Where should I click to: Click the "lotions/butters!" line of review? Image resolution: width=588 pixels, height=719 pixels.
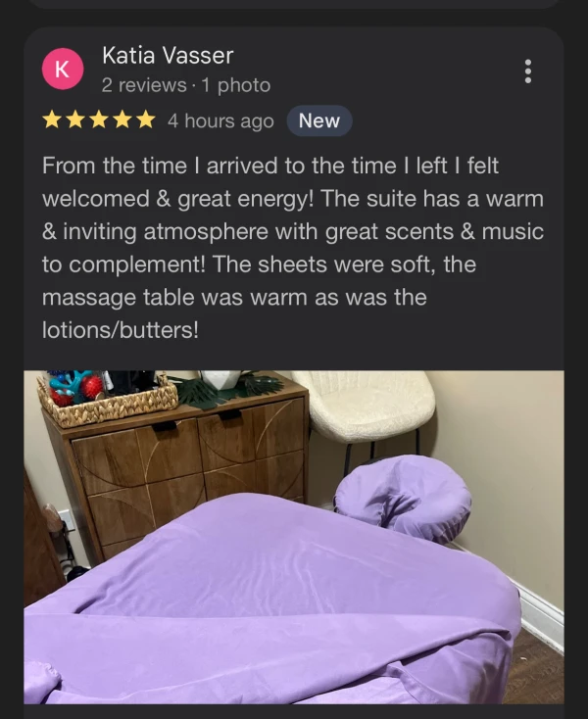(121, 330)
